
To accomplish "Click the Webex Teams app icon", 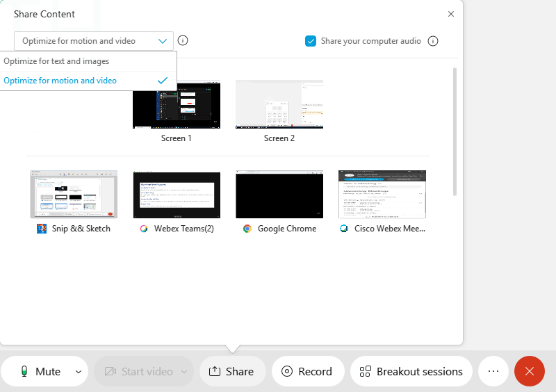I will pyautogui.click(x=144, y=229).
